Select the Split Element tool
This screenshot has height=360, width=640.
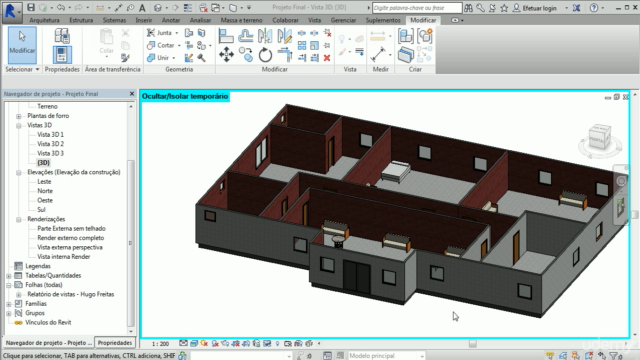pos(302,33)
